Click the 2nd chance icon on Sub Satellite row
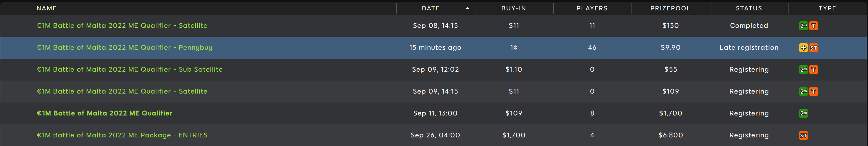Viewport: 868px width, 146px height. pos(803,70)
